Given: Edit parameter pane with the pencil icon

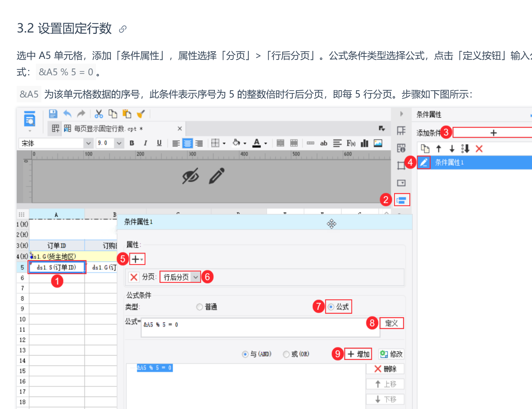Looking at the screenshot, I should coord(217,176).
